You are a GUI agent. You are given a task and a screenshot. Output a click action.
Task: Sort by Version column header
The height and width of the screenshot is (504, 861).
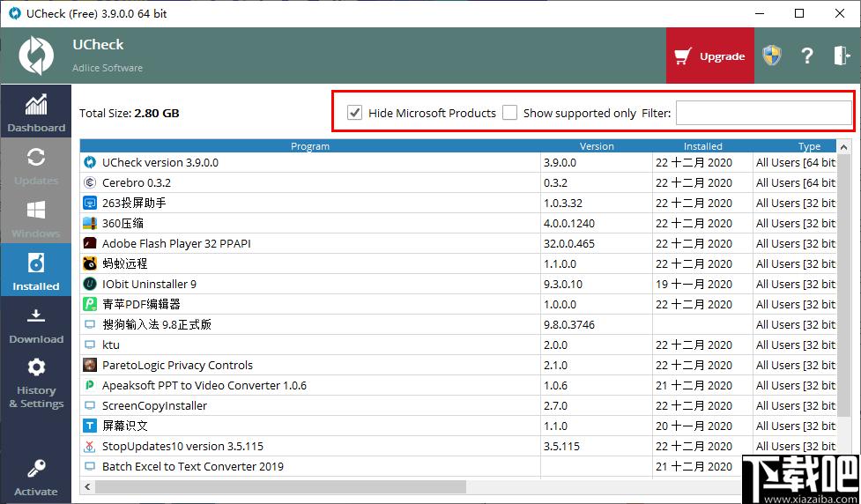click(597, 146)
